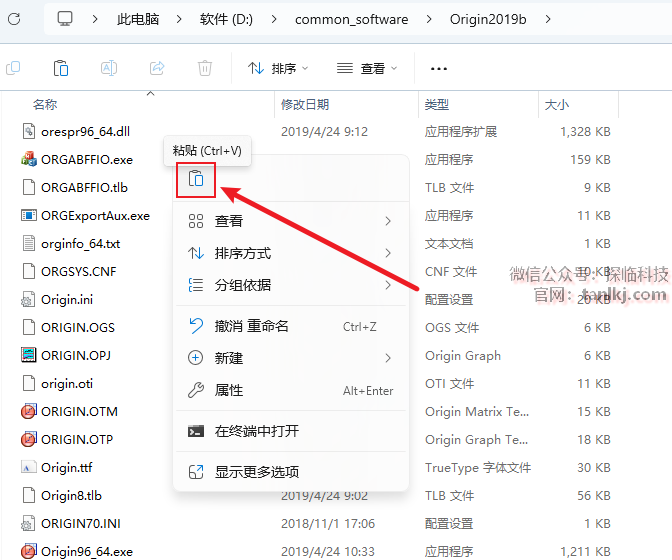This screenshot has width=672, height=560.
Task: Select the Origin96_64.exe file icon
Action: pos(29,550)
